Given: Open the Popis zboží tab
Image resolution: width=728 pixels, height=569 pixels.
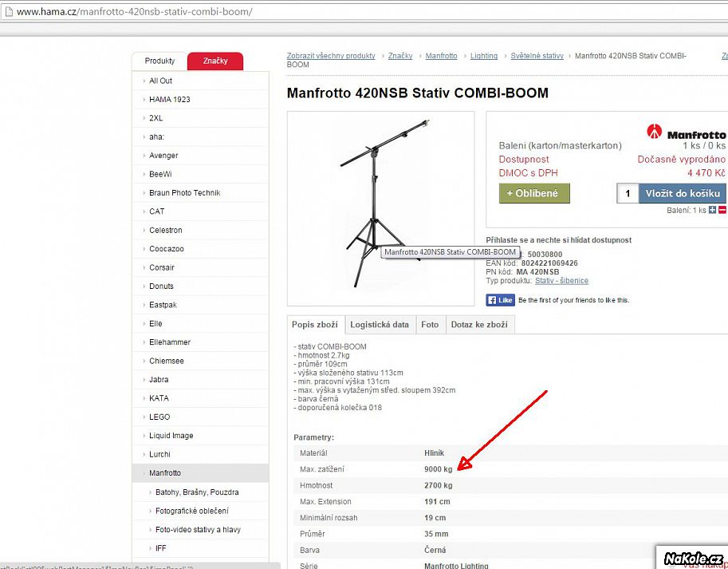Looking at the screenshot, I should (315, 325).
